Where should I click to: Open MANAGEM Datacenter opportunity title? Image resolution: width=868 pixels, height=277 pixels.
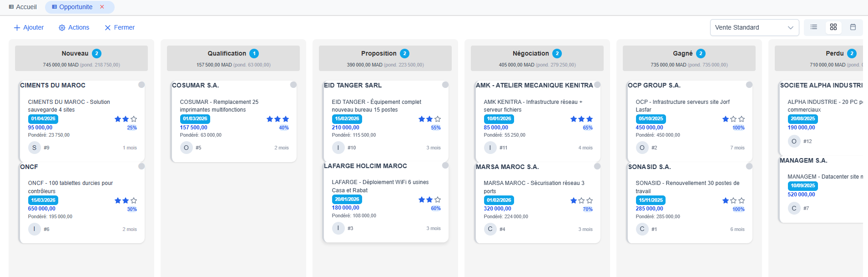[x=825, y=177]
